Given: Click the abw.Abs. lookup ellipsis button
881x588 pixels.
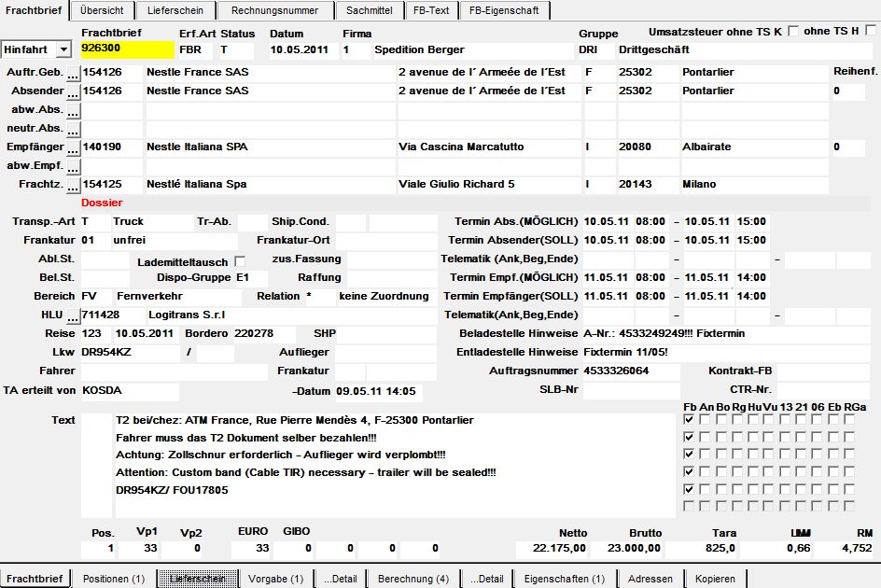Looking at the screenshot, I should click(x=73, y=111).
